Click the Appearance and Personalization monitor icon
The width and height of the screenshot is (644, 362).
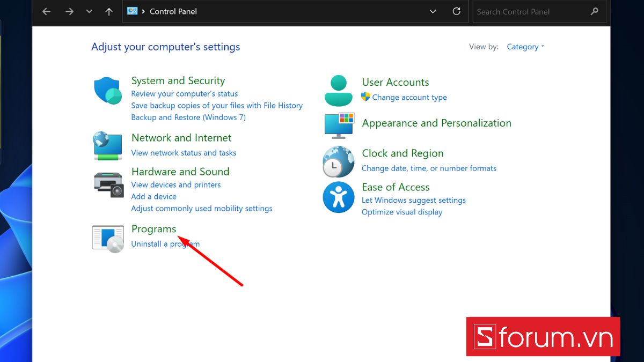(339, 125)
